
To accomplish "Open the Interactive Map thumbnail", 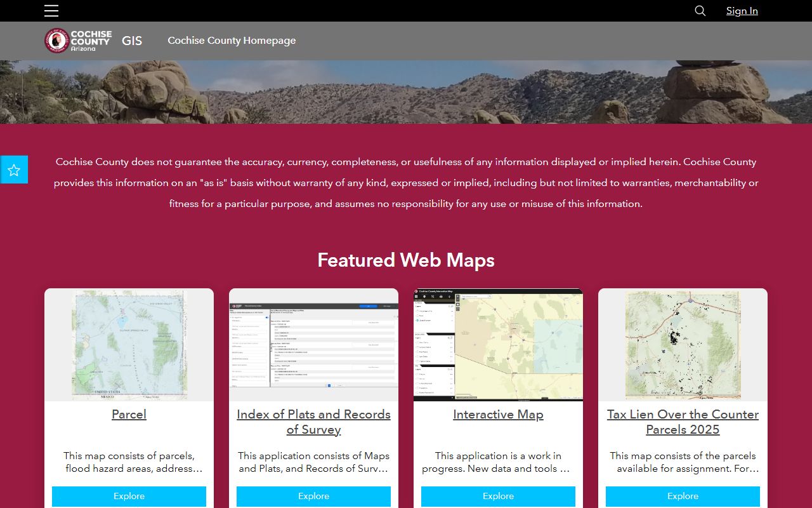I will pos(498,345).
